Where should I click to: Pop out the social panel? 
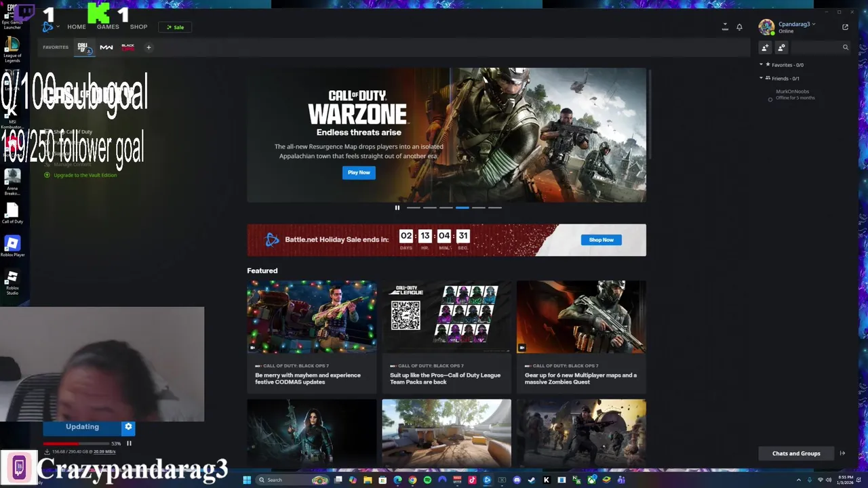pos(845,27)
